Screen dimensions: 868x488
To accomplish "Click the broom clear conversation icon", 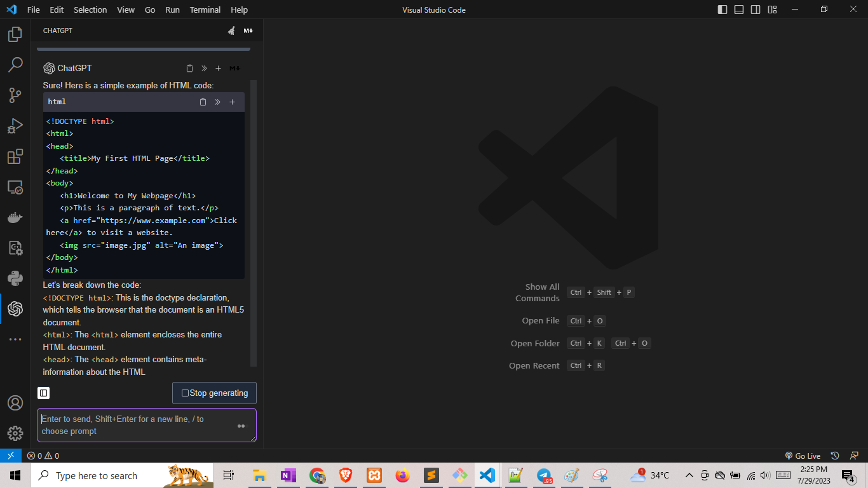I will point(231,30).
